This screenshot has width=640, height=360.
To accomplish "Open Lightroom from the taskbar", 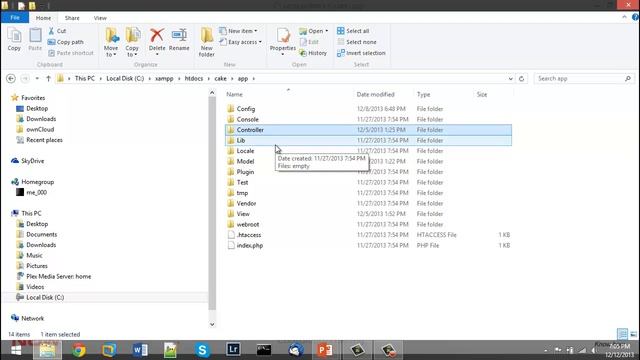I will point(233,350).
